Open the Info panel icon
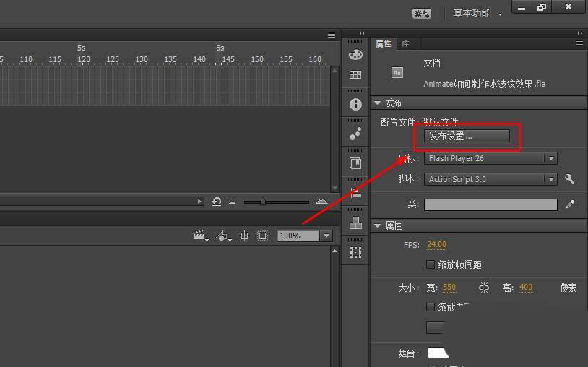 click(355, 104)
